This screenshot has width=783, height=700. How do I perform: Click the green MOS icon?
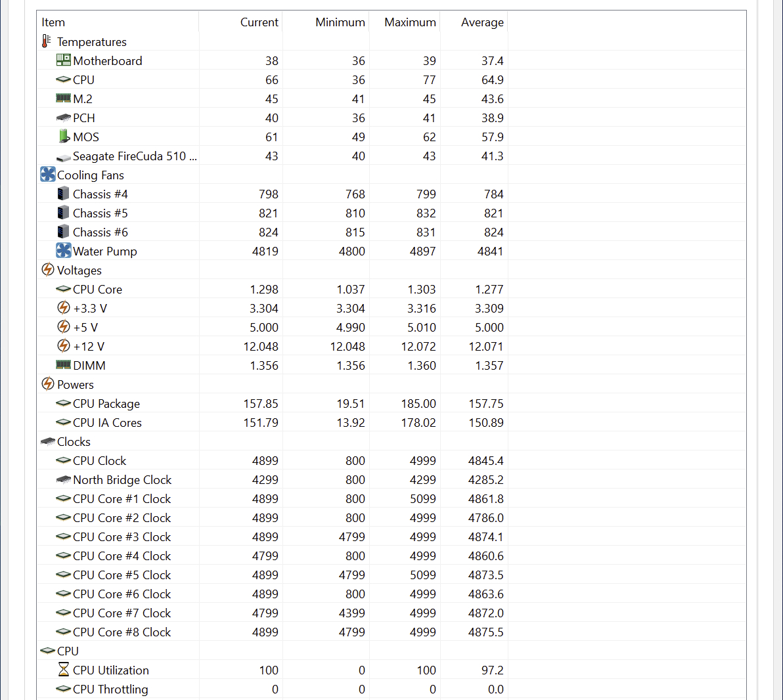63,137
